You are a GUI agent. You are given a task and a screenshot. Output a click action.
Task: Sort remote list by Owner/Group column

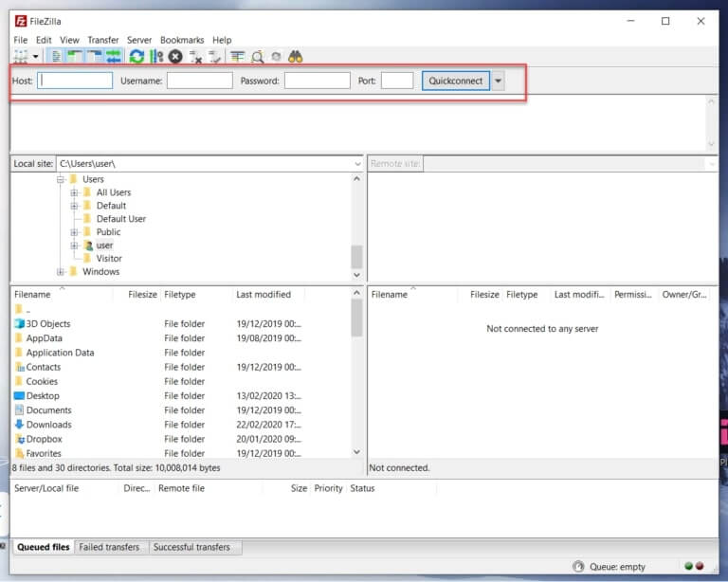point(684,294)
